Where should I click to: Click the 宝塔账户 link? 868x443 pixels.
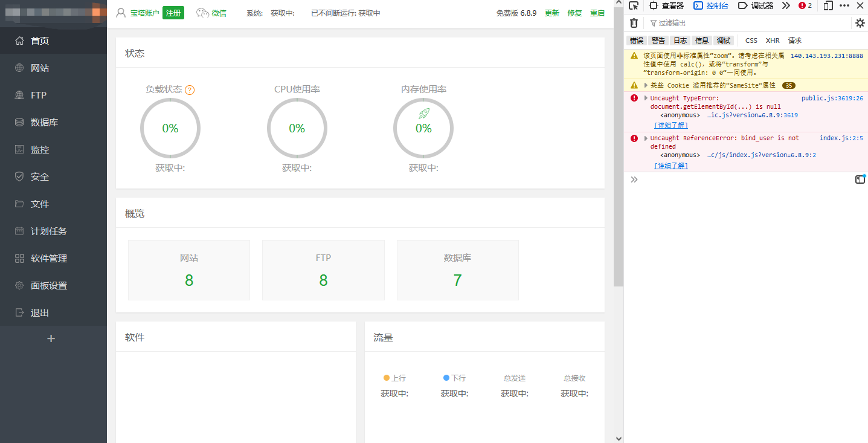pos(145,13)
